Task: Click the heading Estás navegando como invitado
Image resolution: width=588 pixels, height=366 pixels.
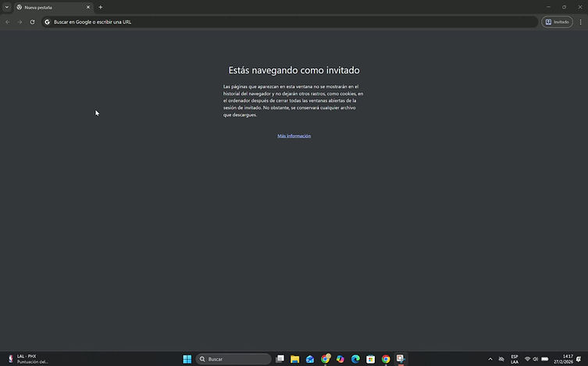Action: [294, 70]
